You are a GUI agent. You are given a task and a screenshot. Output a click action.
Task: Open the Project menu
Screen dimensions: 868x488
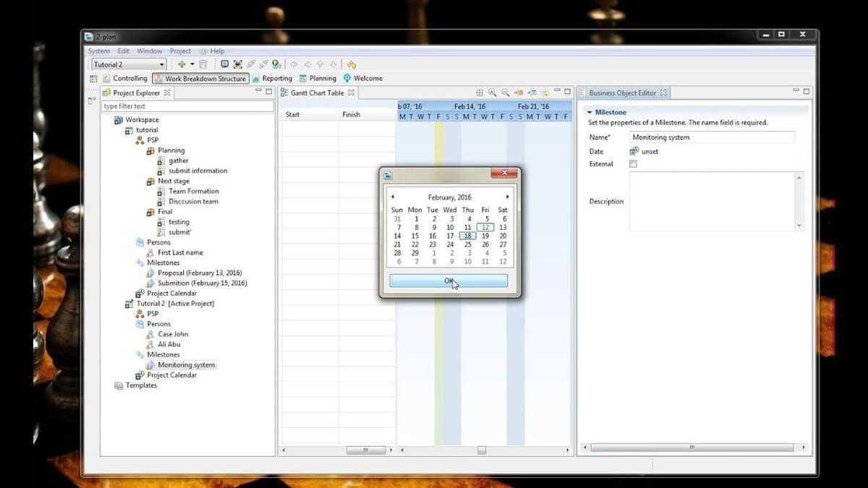(x=180, y=51)
